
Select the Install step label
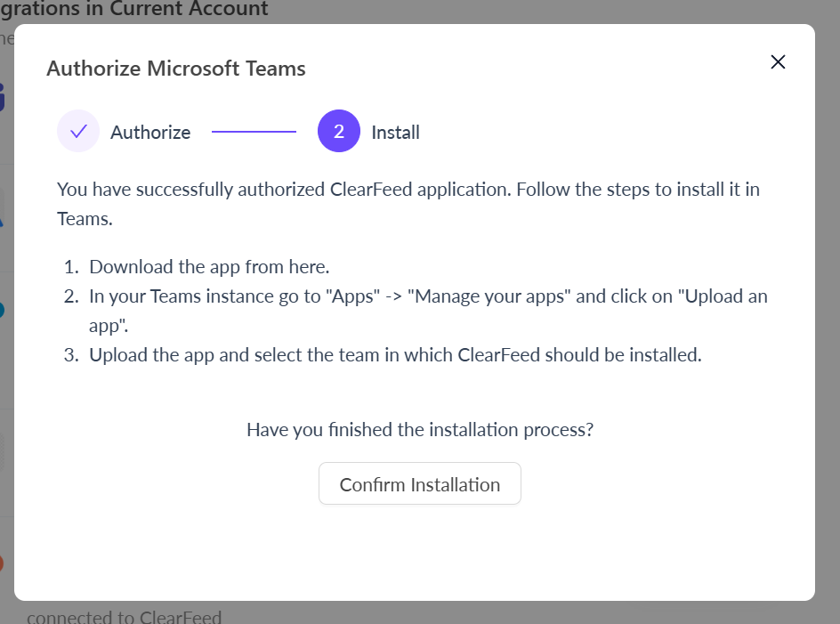395,133
